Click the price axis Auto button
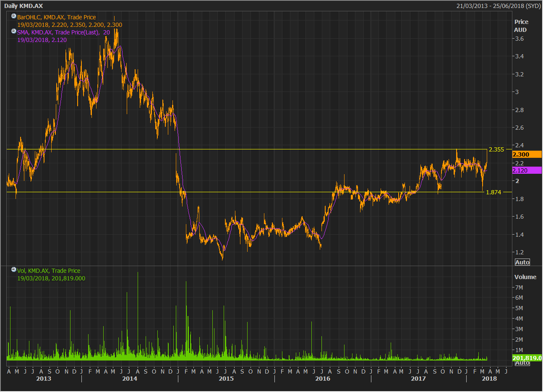 point(522,262)
